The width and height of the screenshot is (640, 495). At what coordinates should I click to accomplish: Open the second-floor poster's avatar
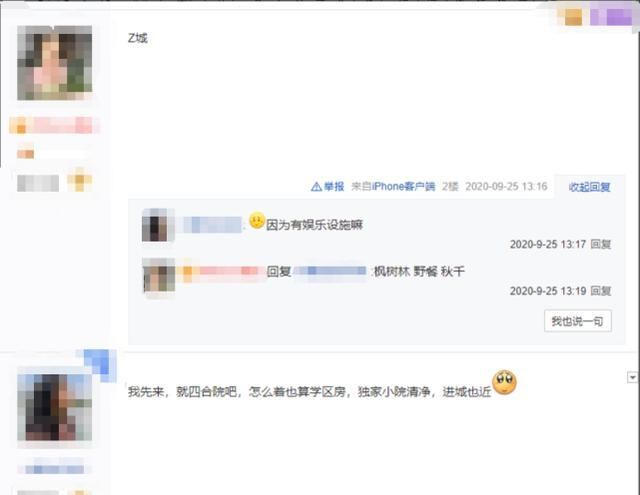pyautogui.click(x=55, y=62)
